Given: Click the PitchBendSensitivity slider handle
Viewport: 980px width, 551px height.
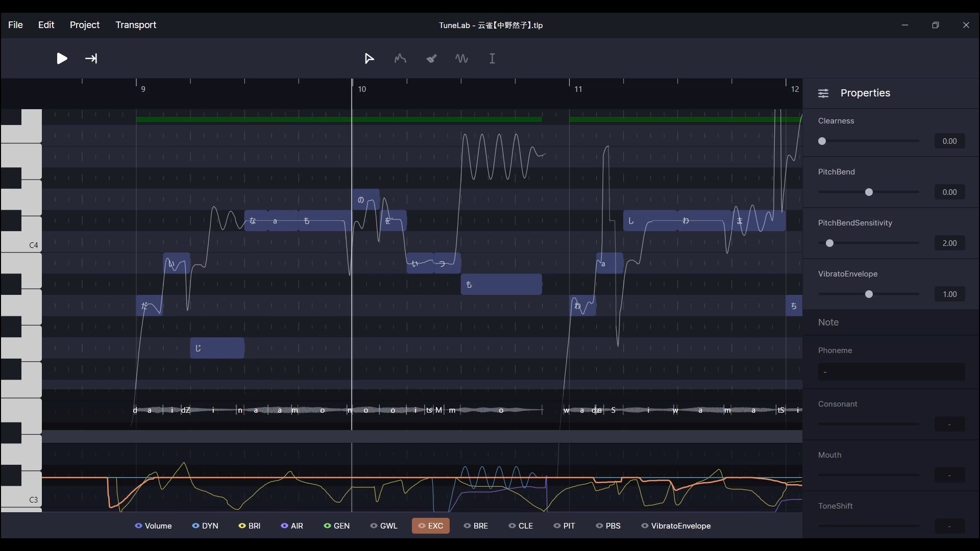Looking at the screenshot, I should pos(829,243).
